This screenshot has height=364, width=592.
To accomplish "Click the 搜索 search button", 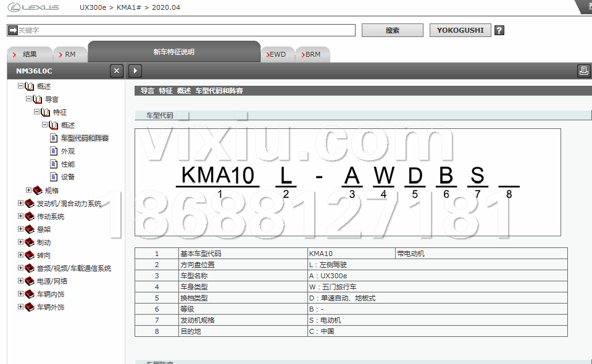I will coord(392,30).
